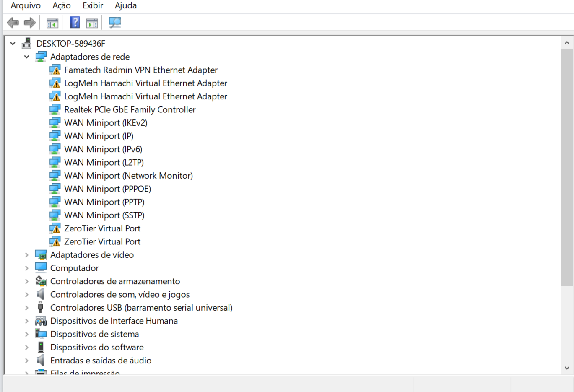This screenshot has height=392, width=574.
Task: Click the Computador monitor icon
Action: (41, 268)
